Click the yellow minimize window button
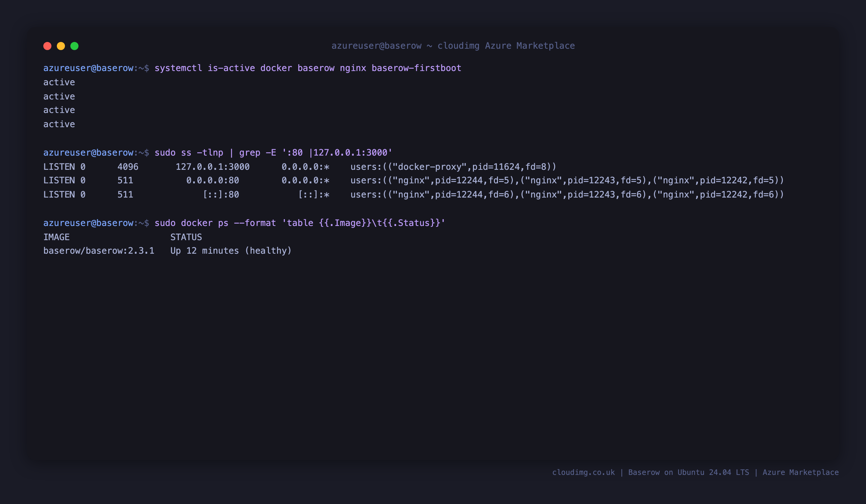This screenshot has width=866, height=504. coord(61,46)
